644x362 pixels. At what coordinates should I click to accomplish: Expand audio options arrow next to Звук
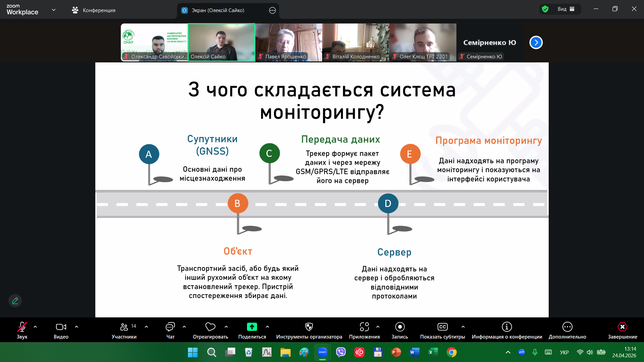pyautogui.click(x=35, y=327)
